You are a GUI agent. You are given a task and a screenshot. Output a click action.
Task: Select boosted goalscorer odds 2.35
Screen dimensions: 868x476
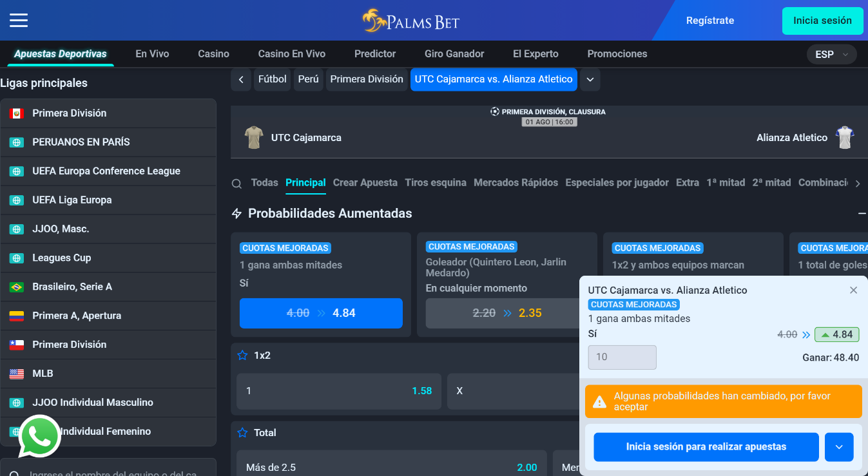(x=507, y=313)
